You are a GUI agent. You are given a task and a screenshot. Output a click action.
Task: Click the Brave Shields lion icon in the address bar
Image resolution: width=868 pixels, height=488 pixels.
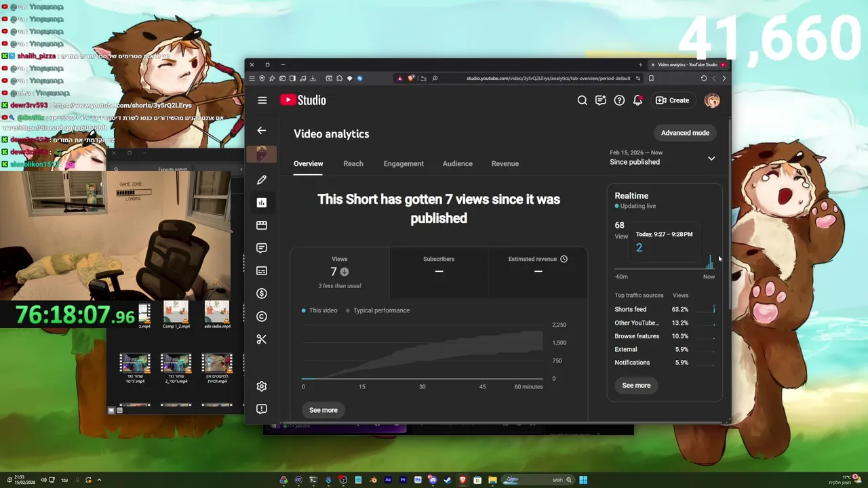pos(411,78)
